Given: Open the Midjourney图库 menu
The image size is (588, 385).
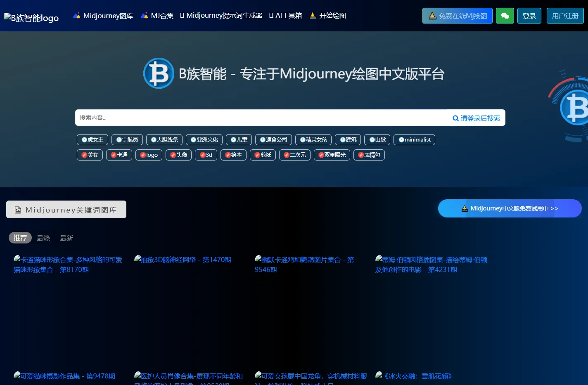Looking at the screenshot, I should tap(103, 16).
